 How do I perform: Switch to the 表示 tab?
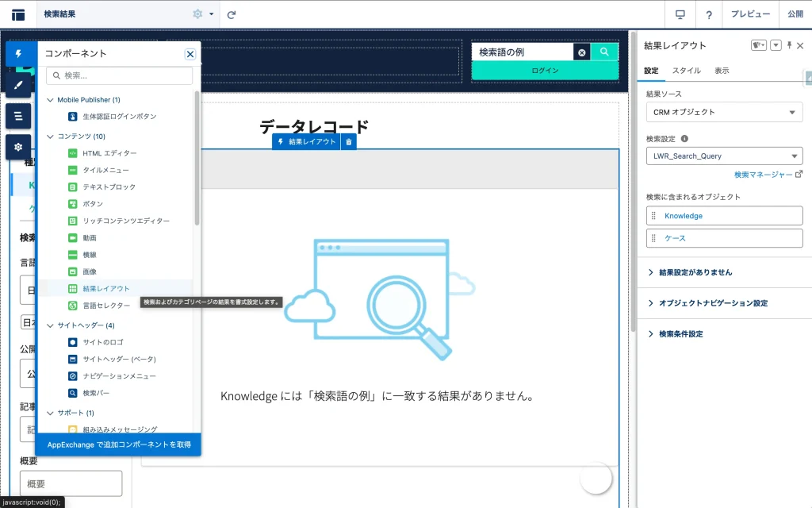[x=722, y=71]
